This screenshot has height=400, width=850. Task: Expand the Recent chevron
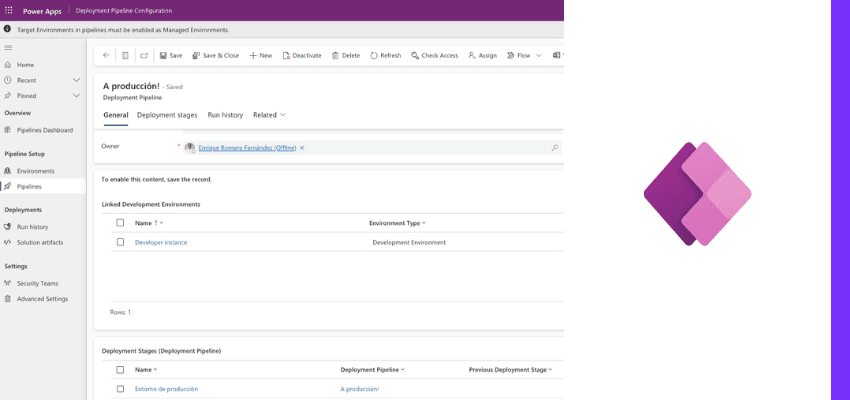click(x=76, y=80)
